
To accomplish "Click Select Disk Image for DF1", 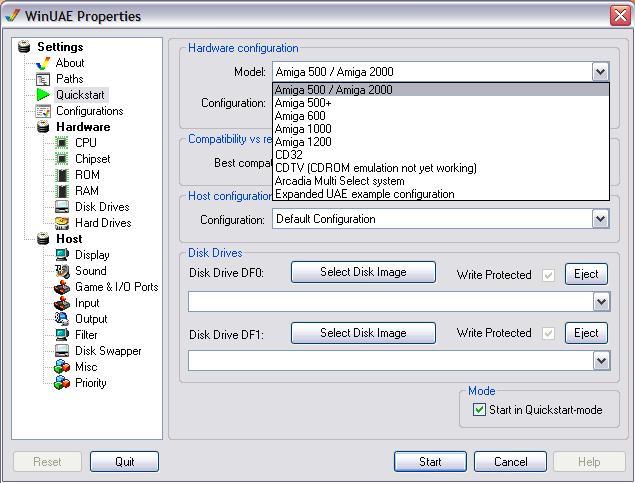I will coord(363,333).
